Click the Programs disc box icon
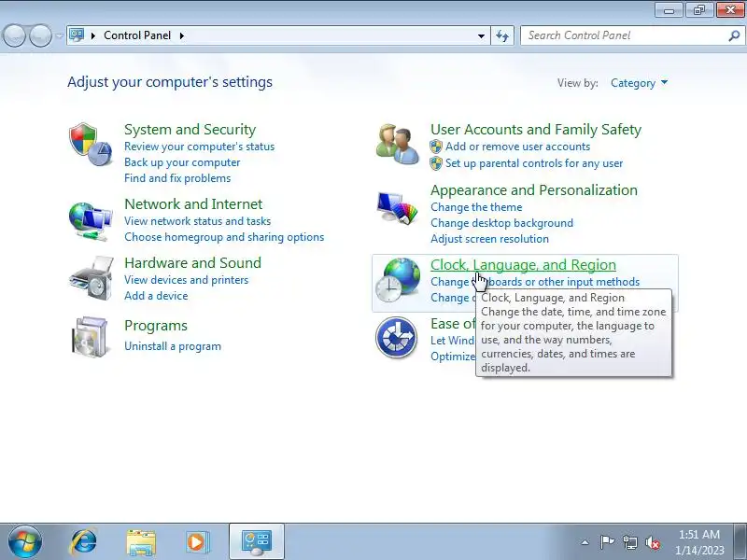This screenshot has height=560, width=747. [x=91, y=337]
